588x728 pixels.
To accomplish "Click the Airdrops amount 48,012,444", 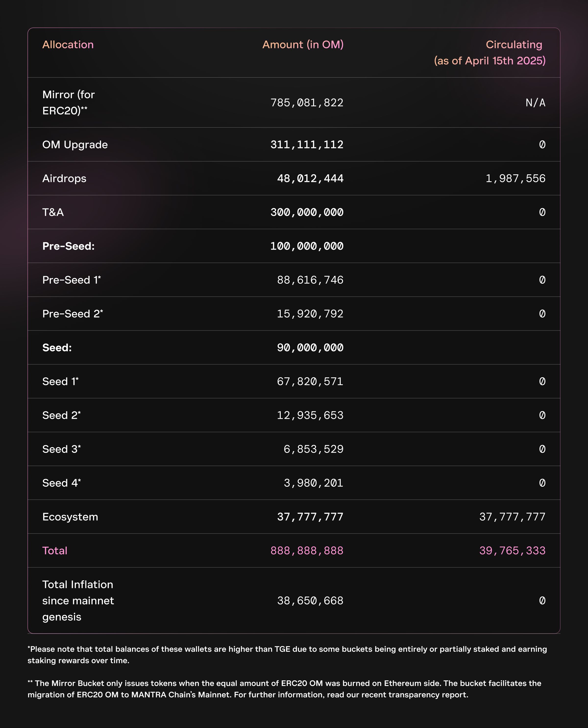I will point(310,179).
